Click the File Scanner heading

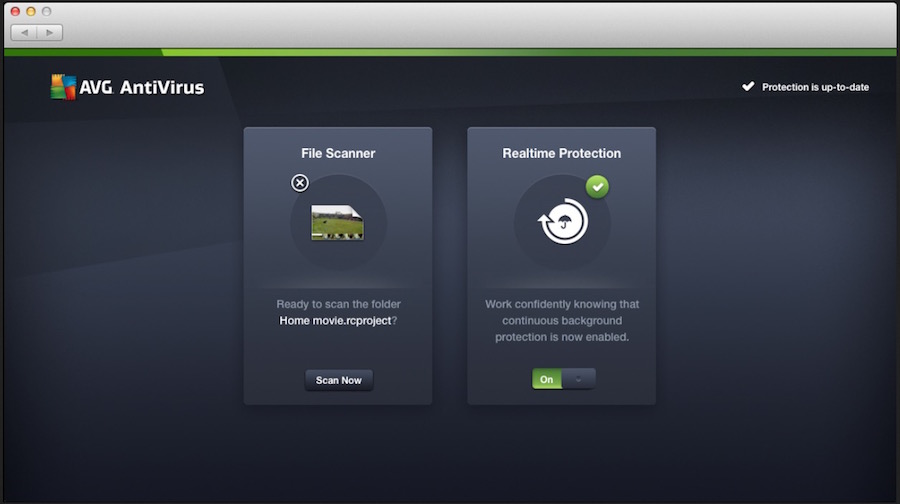click(338, 153)
